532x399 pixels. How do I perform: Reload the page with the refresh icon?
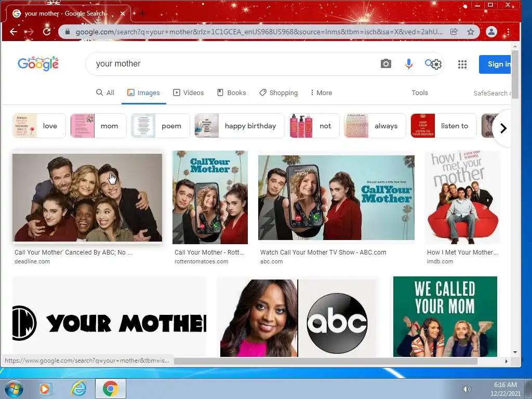pyautogui.click(x=46, y=32)
